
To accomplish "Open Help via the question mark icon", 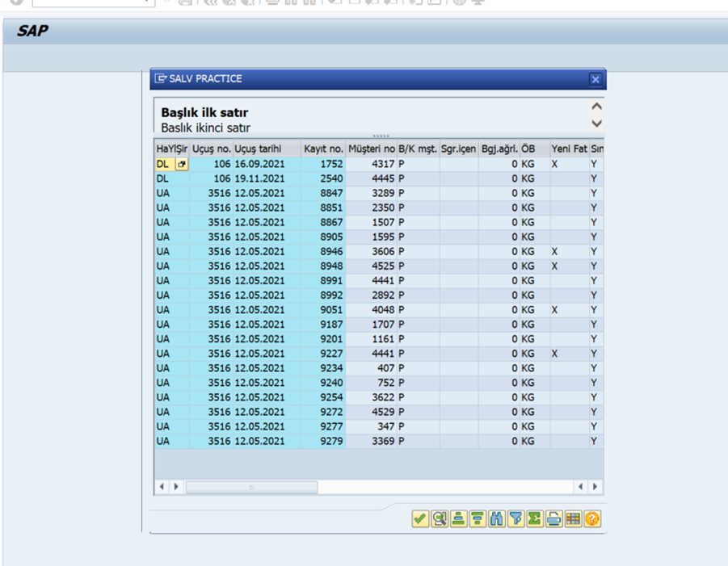I will 592,518.
